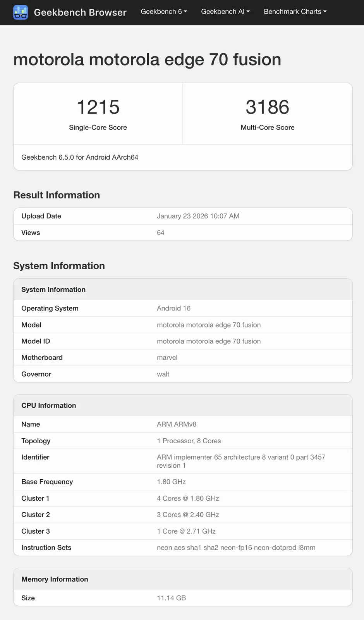Click the Motherboard value marvel
The width and height of the screenshot is (364, 620).
tap(167, 358)
